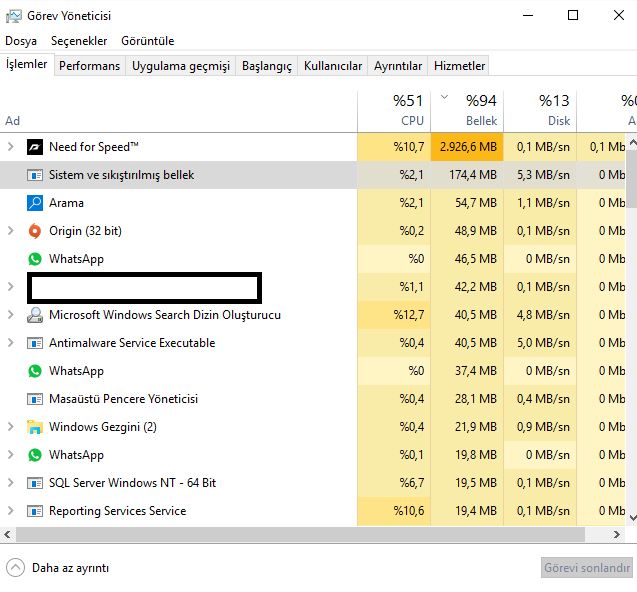Switch to the Uygulama geçmişi tab
Image resolution: width=637 pixels, height=592 pixels.
pyautogui.click(x=181, y=66)
